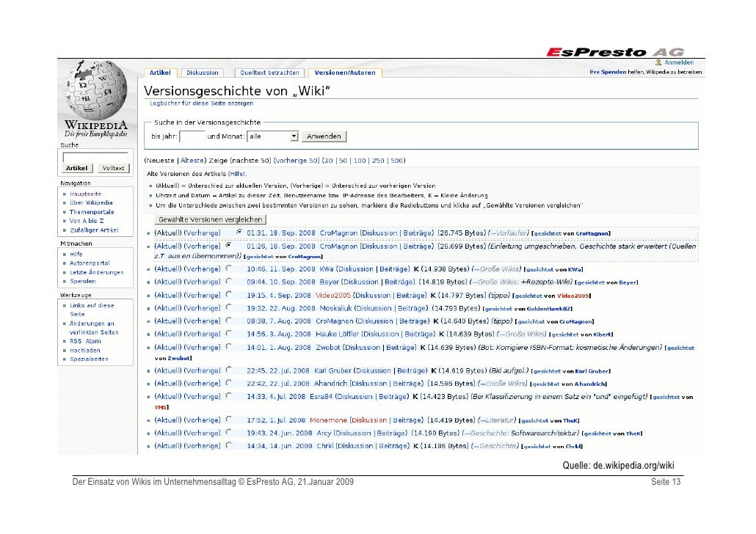Select radio button for 14:56, 3. Aug. 2008 version
The width and height of the screenshot is (756, 534).
pos(228,334)
